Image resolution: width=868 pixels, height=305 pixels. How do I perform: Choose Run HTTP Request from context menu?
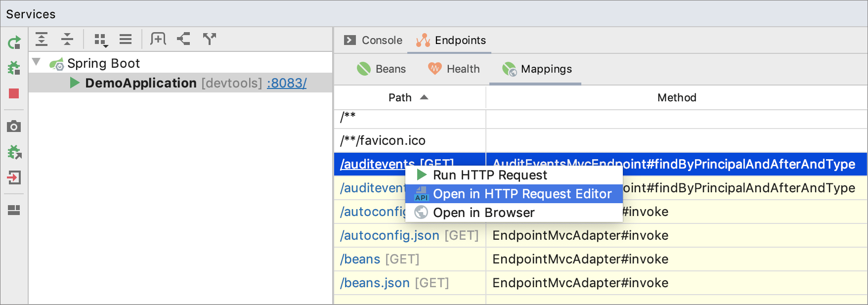point(514,175)
